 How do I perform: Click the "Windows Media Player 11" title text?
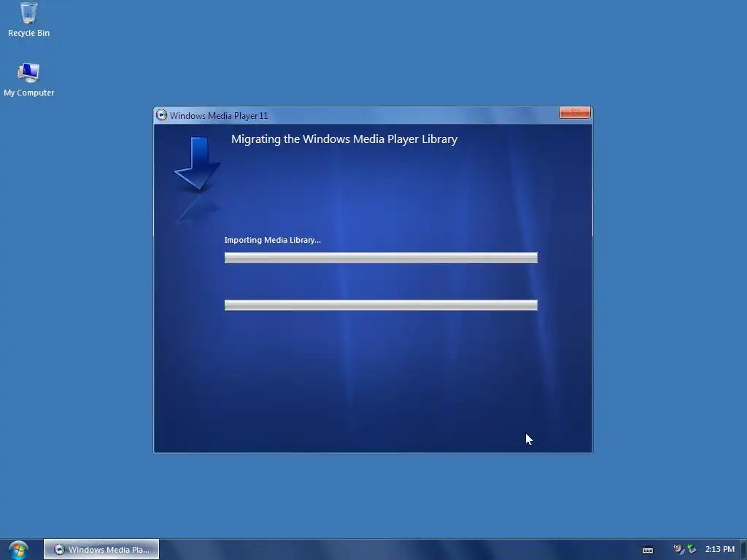point(219,116)
